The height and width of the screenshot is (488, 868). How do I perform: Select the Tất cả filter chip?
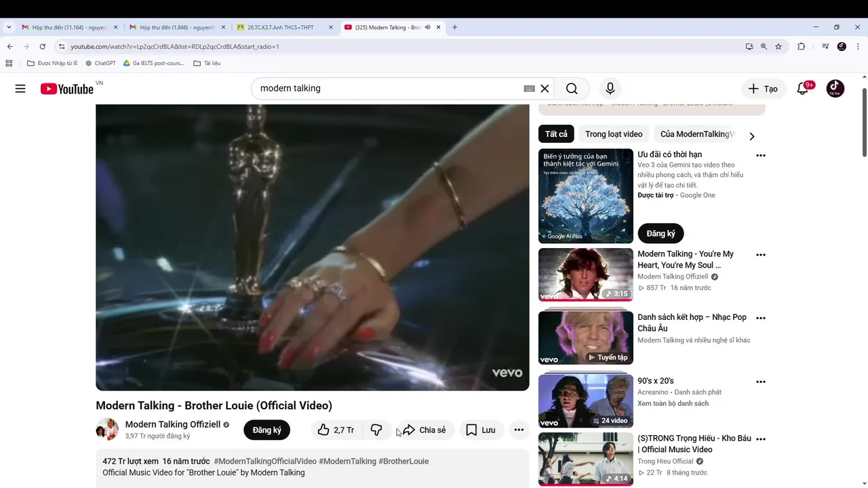point(556,134)
